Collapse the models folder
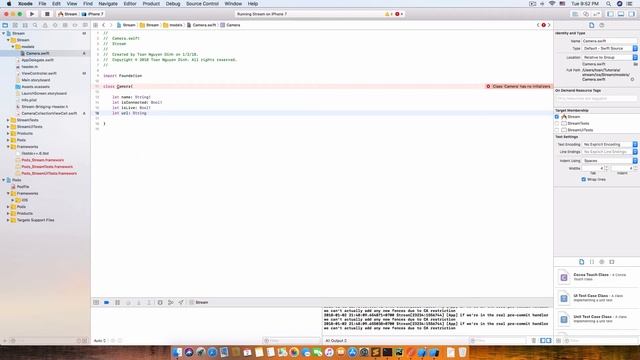The image size is (640, 360). (x=13, y=47)
